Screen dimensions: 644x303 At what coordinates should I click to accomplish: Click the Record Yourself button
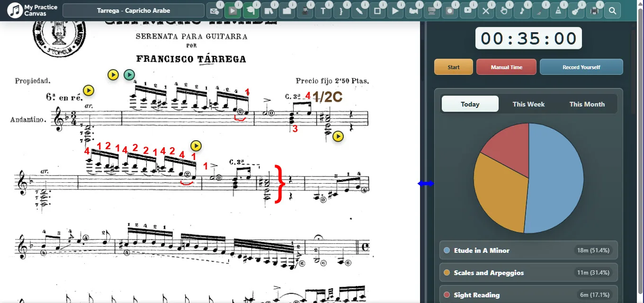point(581,67)
